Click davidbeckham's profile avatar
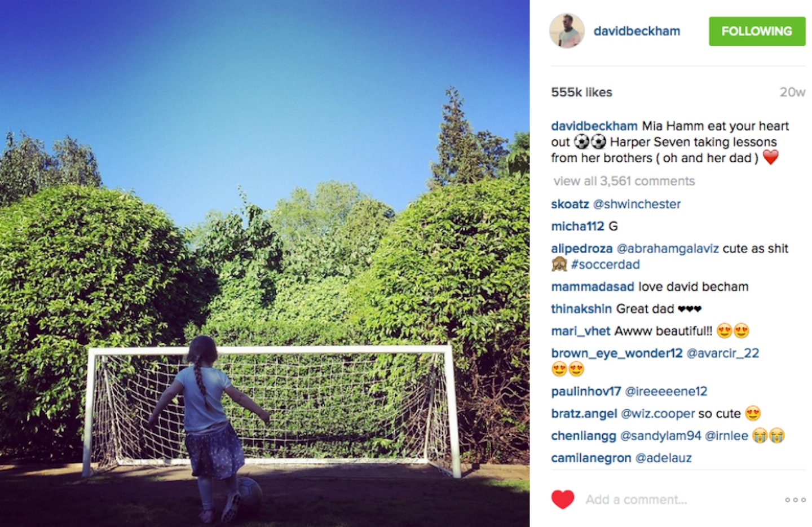Screen dimensions: 812x527 coord(567,31)
